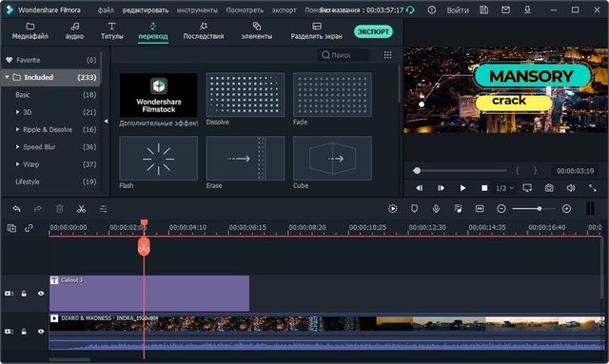This screenshot has width=609, height=364.
Task: Toggle the grid view icon
Action: point(387,55)
